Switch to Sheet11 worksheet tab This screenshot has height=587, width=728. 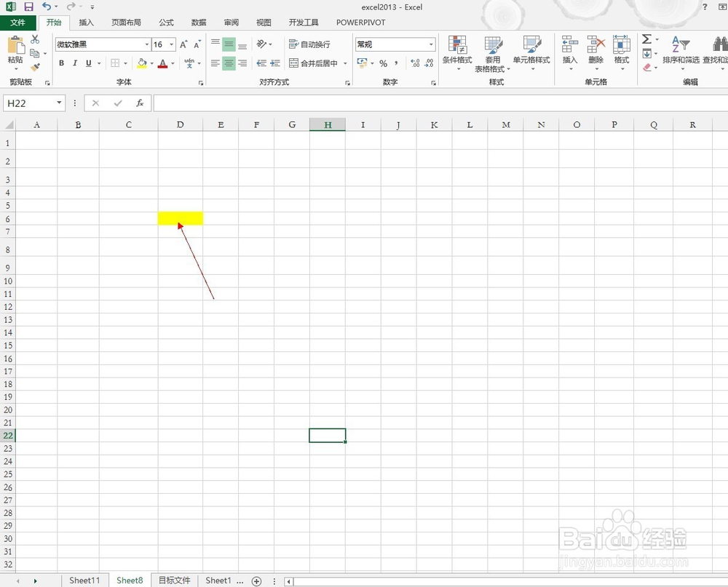pyautogui.click(x=84, y=580)
